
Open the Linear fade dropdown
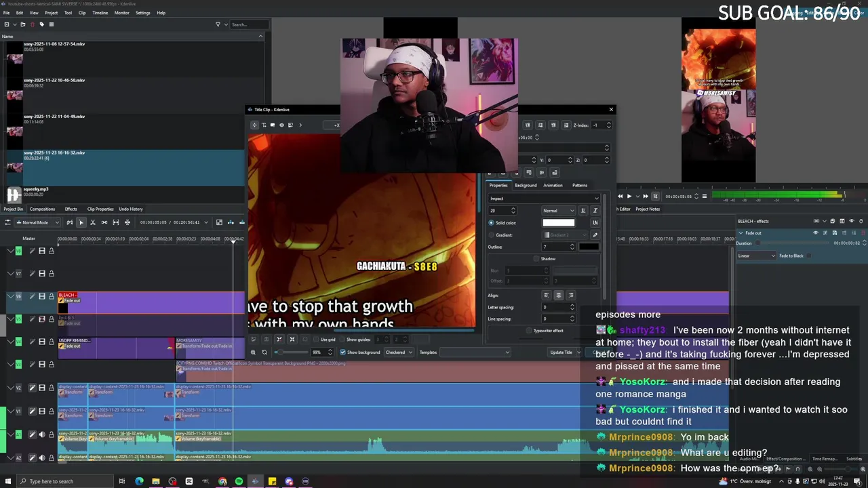(756, 256)
